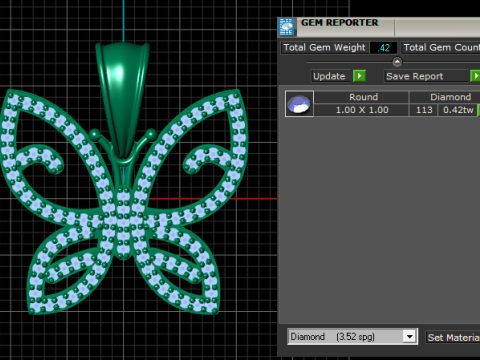Click the butterfly body's center gem row
Screen dimensions: 480x360
pyautogui.click(x=123, y=223)
